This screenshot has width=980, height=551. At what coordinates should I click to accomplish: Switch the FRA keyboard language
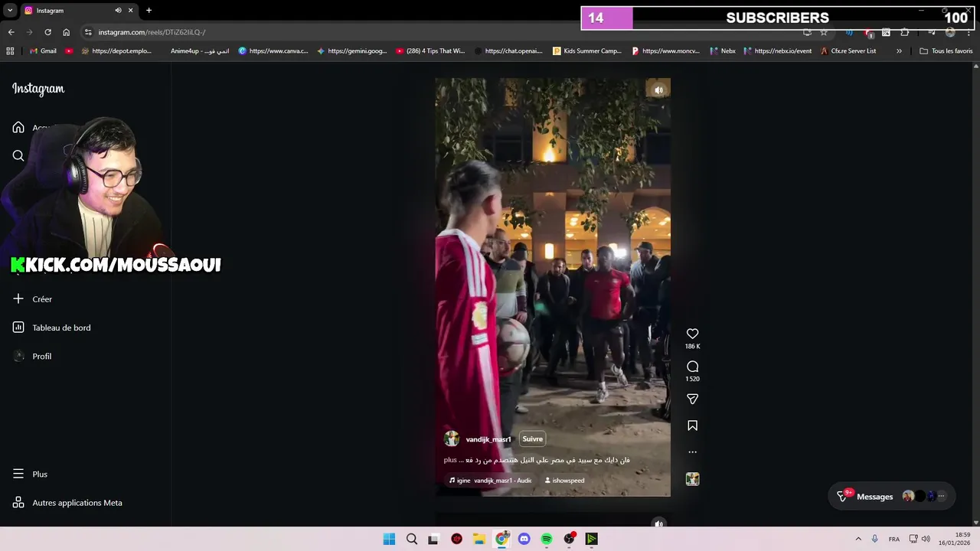click(x=894, y=539)
